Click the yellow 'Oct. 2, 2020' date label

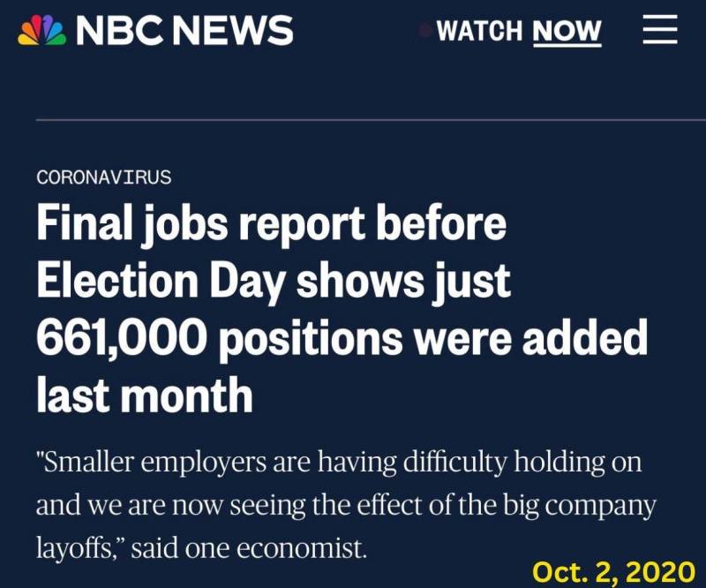614,572
